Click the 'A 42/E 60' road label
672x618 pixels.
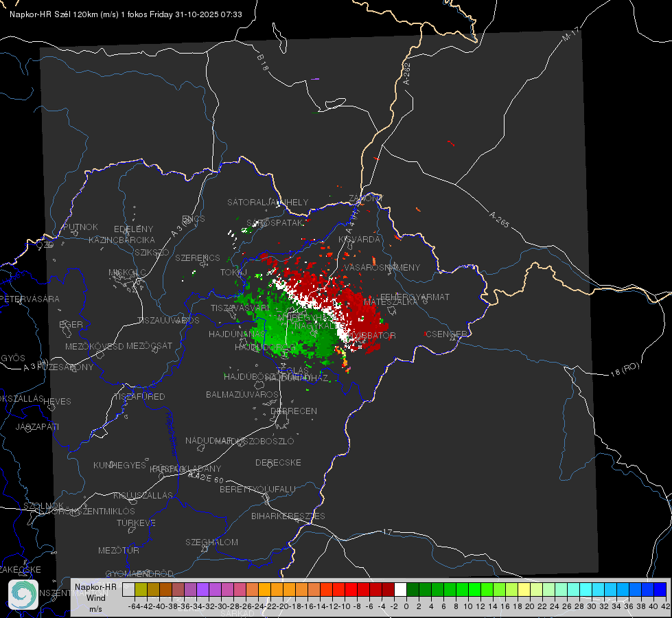(x=206, y=477)
